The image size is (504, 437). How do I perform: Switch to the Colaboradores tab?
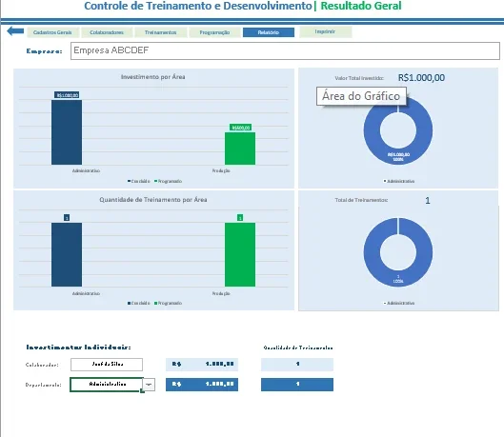pyautogui.click(x=107, y=32)
